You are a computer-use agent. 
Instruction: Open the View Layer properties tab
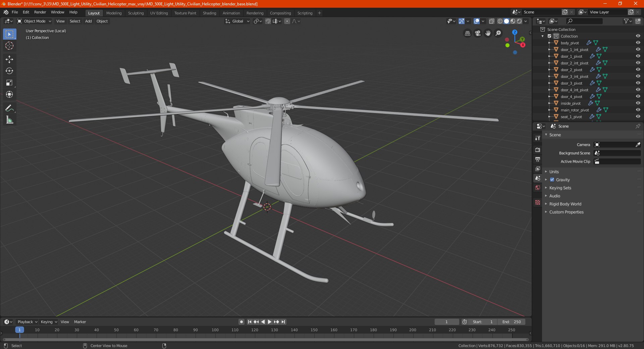click(538, 168)
